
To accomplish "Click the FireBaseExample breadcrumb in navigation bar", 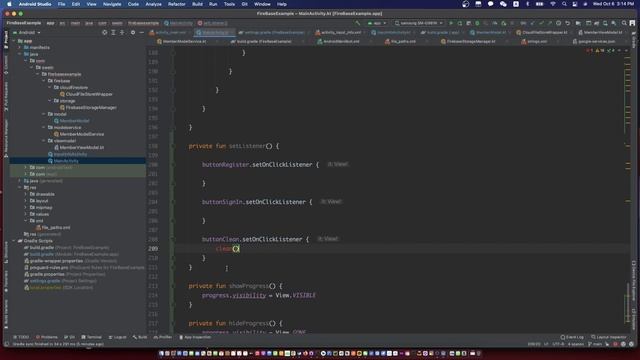I will (24, 23).
